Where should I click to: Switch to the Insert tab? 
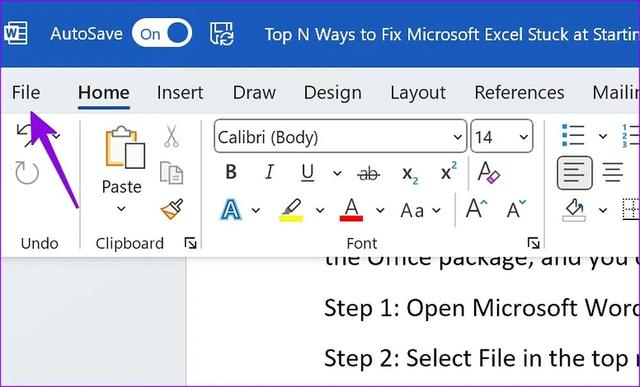tap(180, 92)
